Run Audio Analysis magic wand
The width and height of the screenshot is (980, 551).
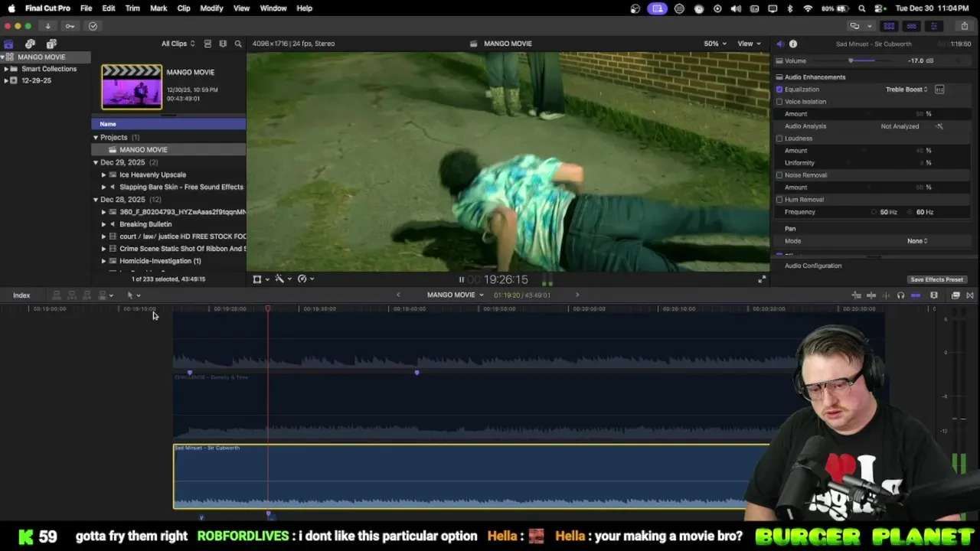coord(939,126)
